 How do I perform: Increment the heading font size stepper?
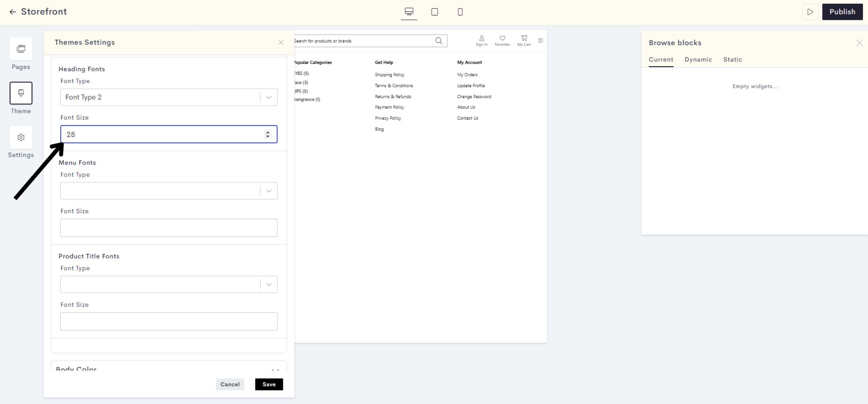pos(268,132)
